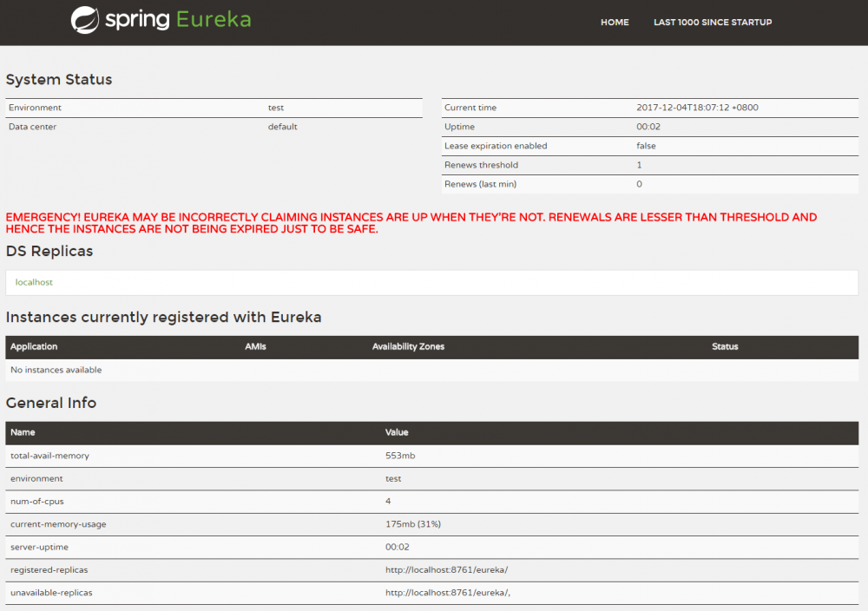Screen dimensions: 868x611
Task: Select the server-uptime row name
Action: coord(39,547)
